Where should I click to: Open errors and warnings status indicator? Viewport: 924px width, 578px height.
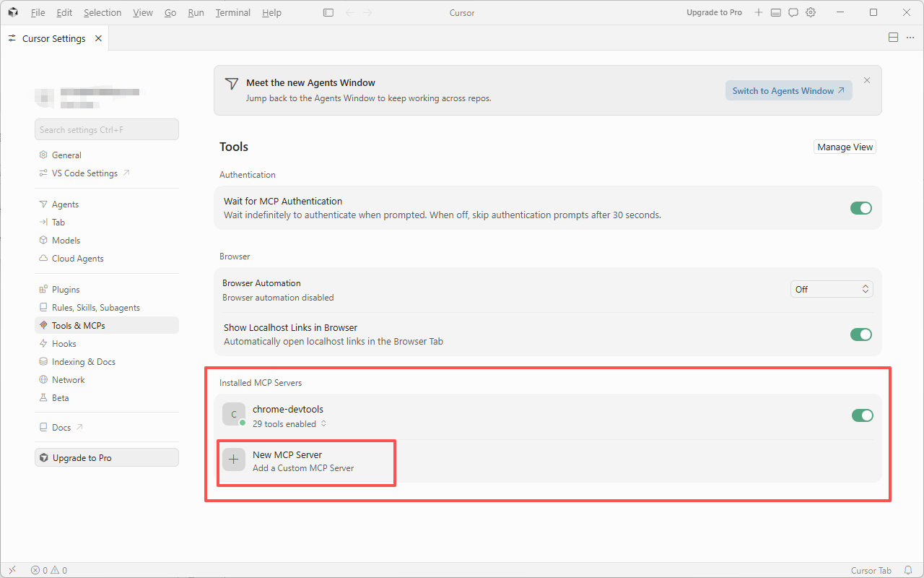(x=49, y=570)
